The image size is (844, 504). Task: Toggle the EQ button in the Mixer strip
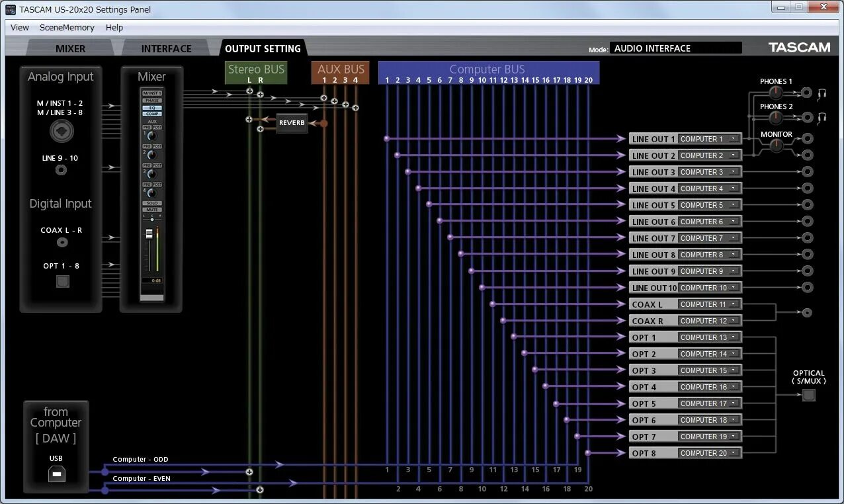click(x=152, y=107)
